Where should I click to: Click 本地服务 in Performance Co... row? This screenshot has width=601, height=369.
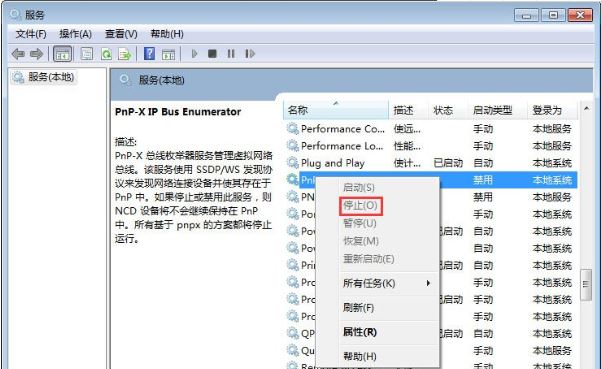coord(552,129)
